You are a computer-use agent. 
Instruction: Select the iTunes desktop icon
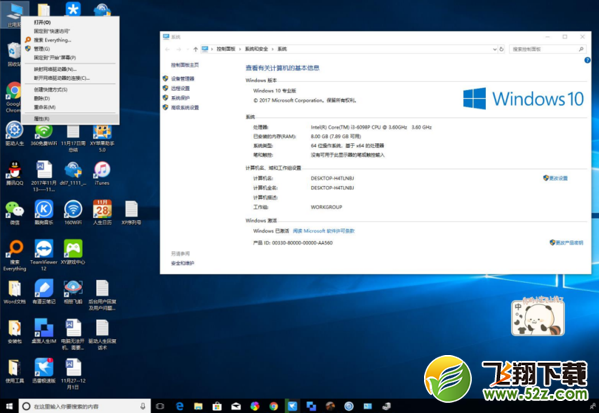coord(102,173)
